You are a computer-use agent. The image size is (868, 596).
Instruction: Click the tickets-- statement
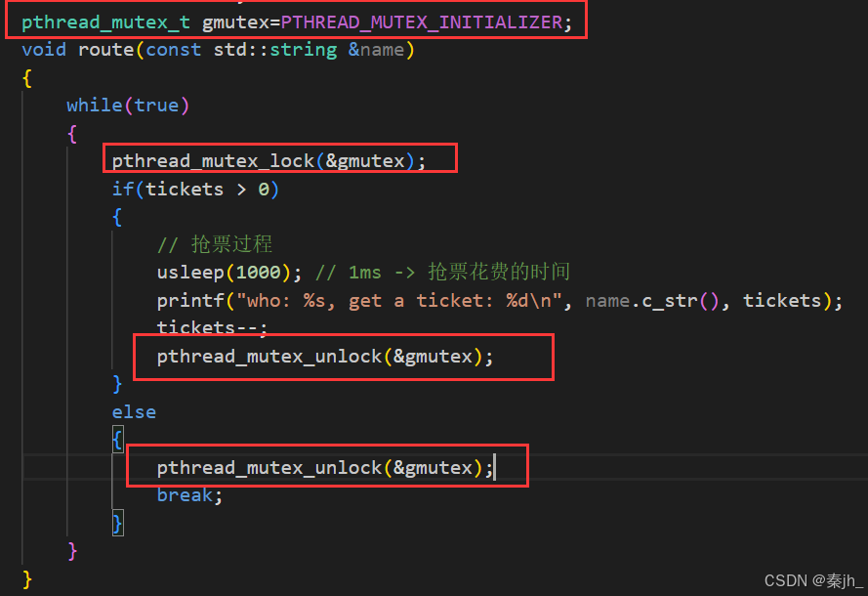pos(212,328)
